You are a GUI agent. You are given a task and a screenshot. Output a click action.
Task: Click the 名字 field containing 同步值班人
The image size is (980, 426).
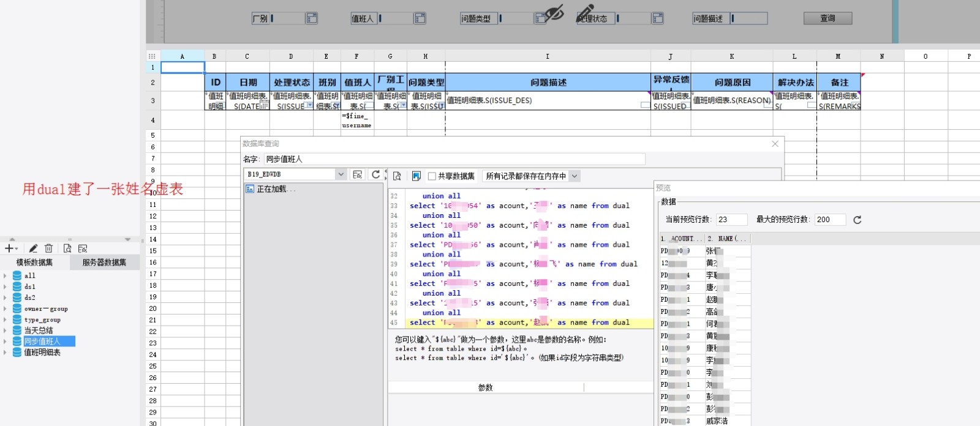tap(454, 159)
